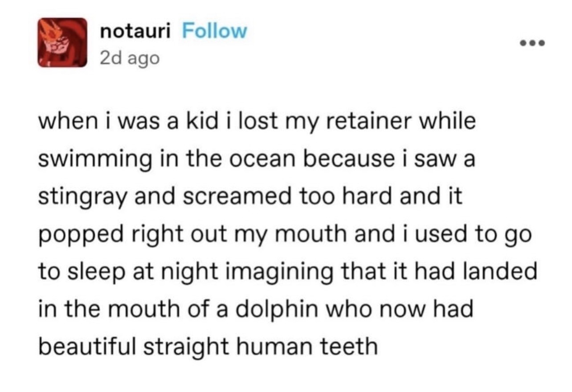Viewport: 572px width, 392px height.
Task: Click the last line "beautiful straight human teeth"
Action: tap(208, 346)
